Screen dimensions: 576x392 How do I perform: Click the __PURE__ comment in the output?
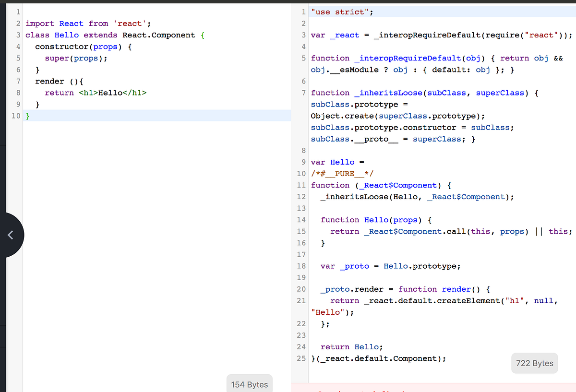(x=341, y=173)
